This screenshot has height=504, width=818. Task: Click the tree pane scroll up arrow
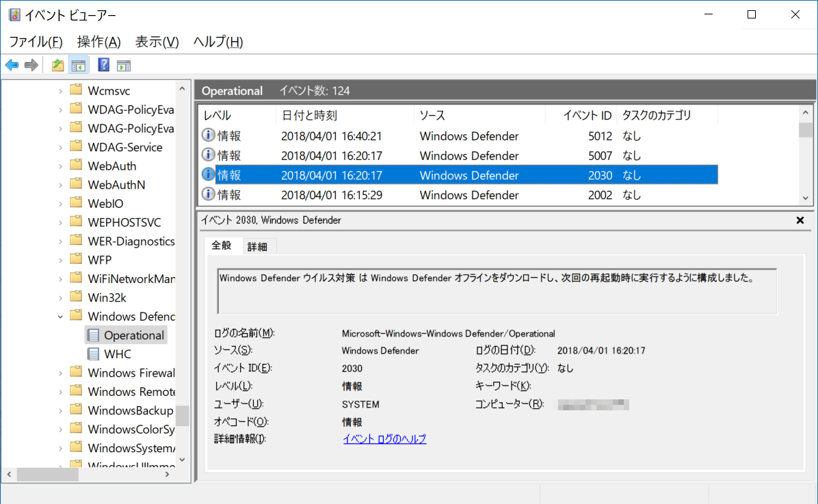tap(182, 89)
